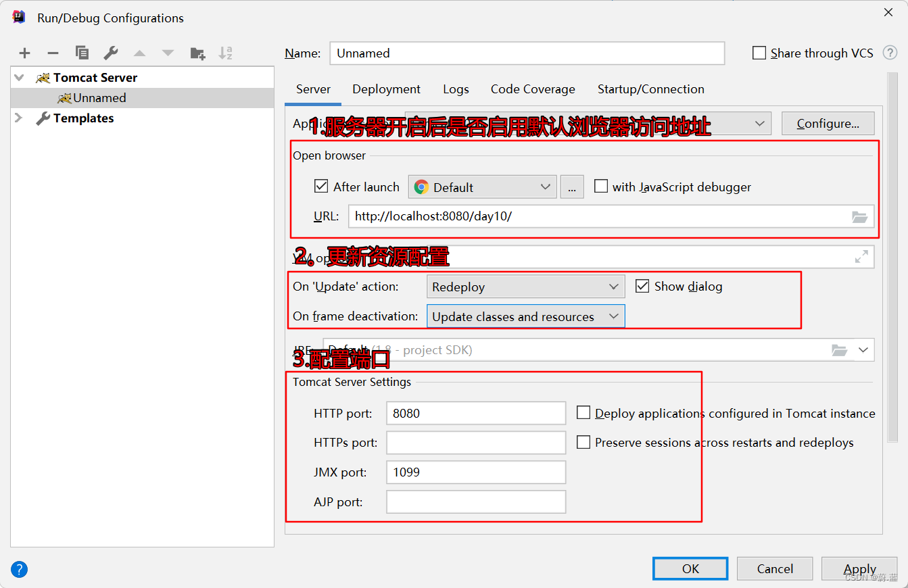The width and height of the screenshot is (908, 588).
Task: Open the Default browser dropdown
Action: click(483, 187)
